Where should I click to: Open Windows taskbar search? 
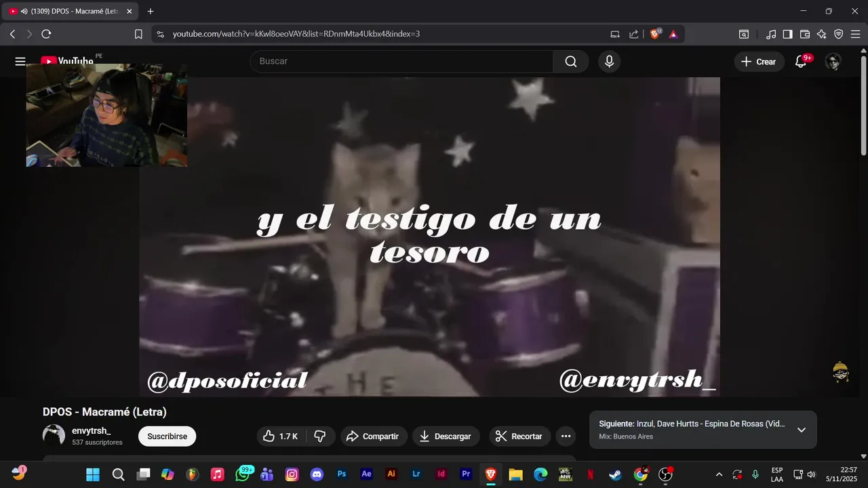[118, 474]
